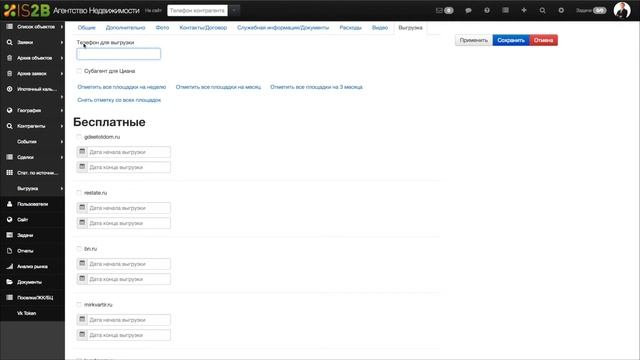Click the Стат. по источникам grid icon

[x=9, y=173]
